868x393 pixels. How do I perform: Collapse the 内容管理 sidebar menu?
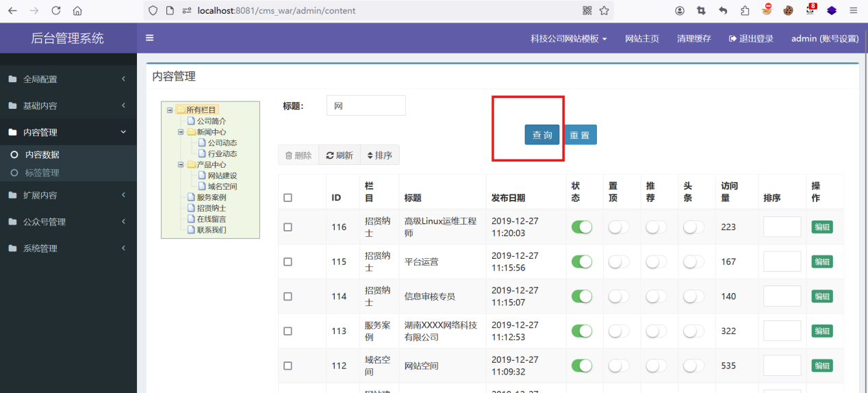coord(68,132)
